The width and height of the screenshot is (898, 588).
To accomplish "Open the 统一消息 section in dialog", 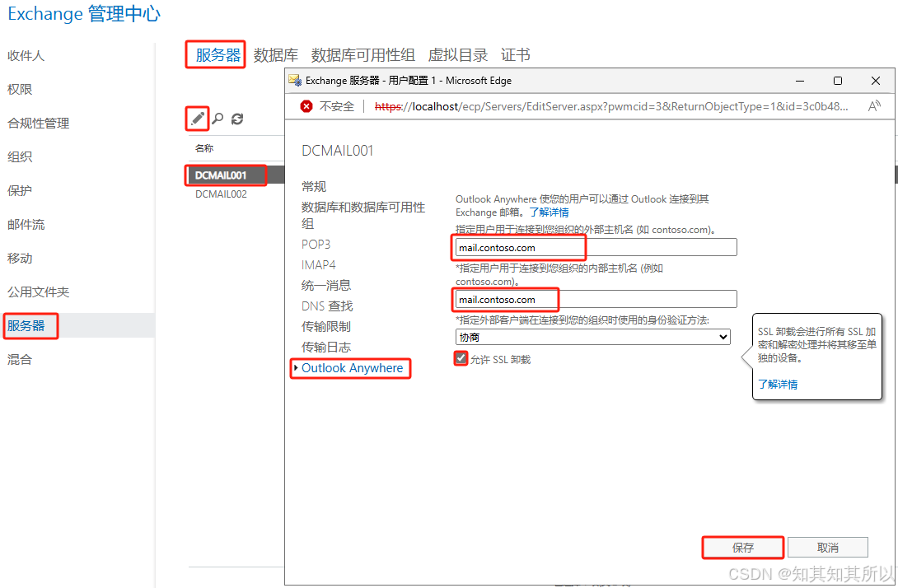I will [326, 285].
